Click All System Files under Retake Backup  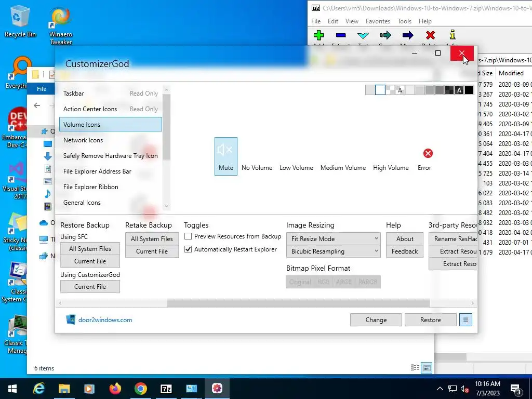click(x=152, y=238)
